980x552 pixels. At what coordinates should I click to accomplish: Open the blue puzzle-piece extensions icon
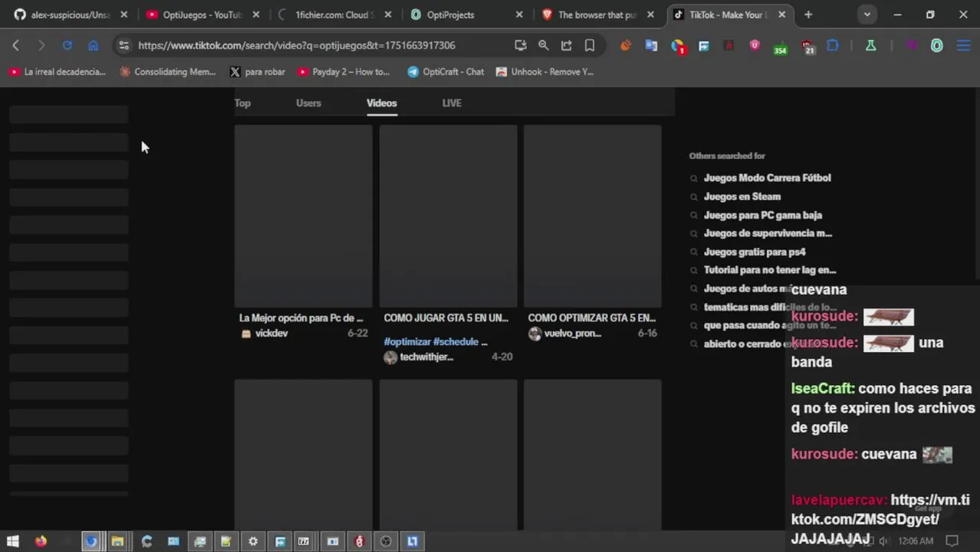833,45
